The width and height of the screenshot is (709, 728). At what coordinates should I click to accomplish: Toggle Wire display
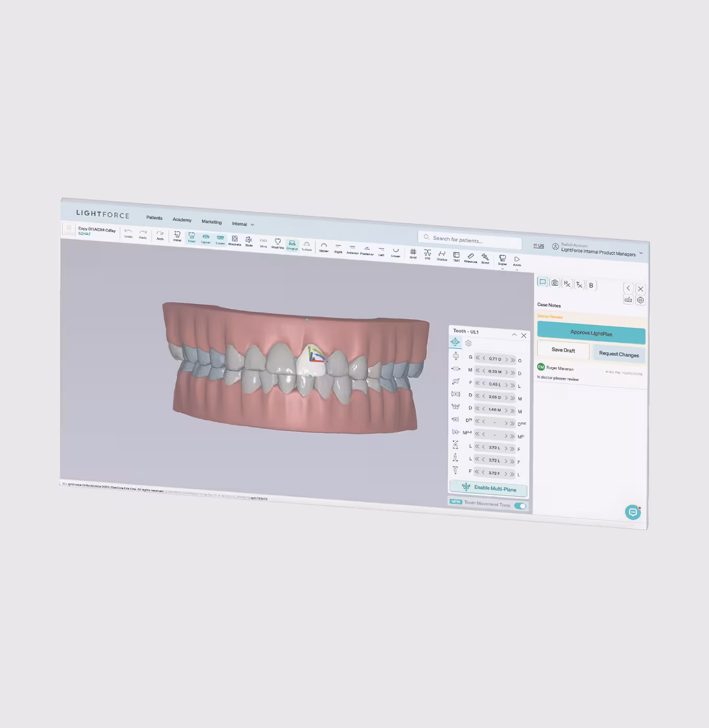263,243
